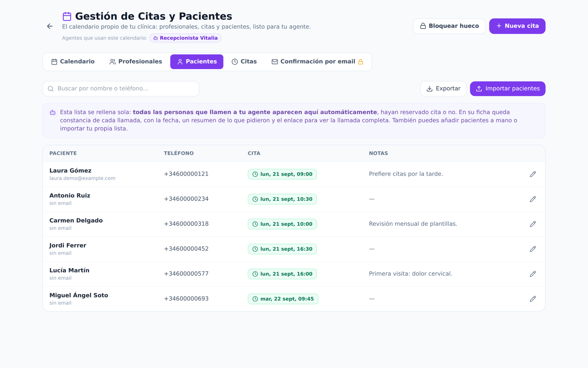Select patient name Jordi Ferrer
The image size is (588, 368).
point(68,245)
